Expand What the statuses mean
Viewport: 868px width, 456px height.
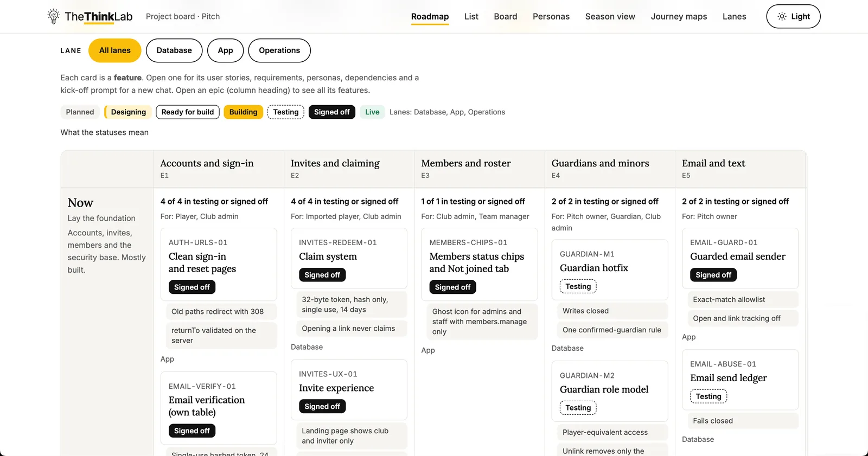coord(105,132)
